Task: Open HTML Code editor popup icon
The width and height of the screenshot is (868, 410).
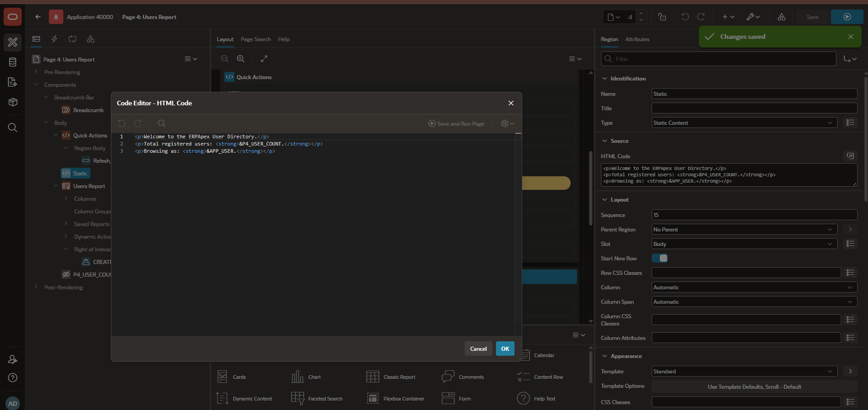Action: (x=850, y=156)
